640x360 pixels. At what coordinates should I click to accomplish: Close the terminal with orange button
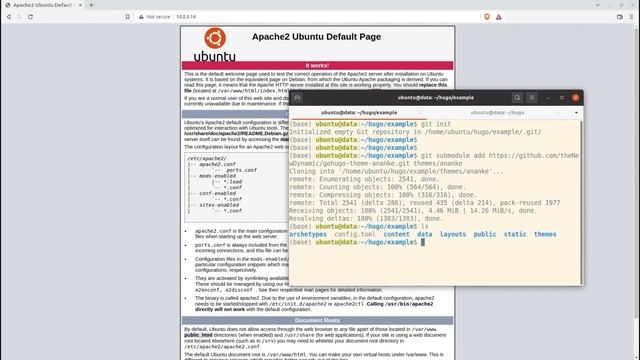coord(576,98)
